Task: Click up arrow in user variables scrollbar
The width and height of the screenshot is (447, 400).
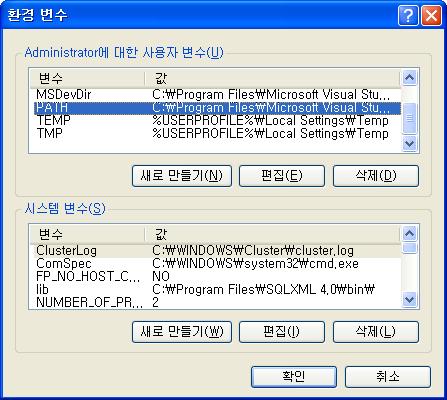Action: pos(409,78)
